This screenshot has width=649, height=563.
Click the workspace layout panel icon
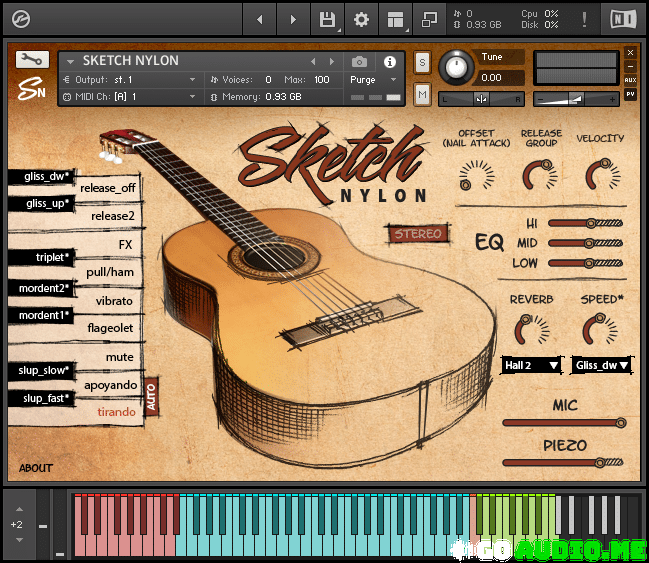pyautogui.click(x=396, y=19)
